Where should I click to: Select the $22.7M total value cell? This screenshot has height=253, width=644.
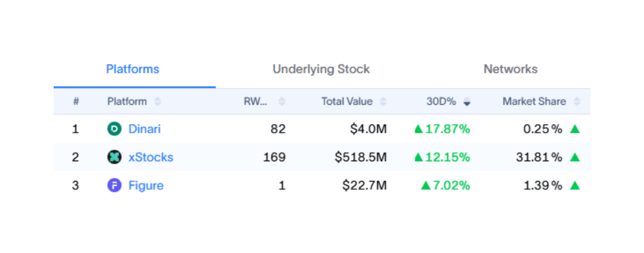(x=365, y=186)
